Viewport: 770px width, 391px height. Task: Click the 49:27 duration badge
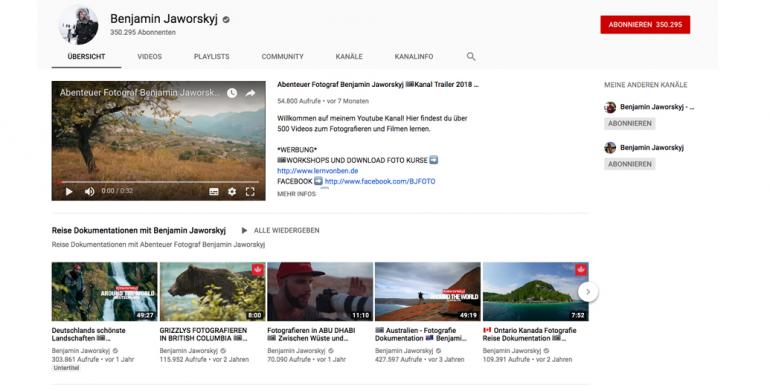click(145, 315)
